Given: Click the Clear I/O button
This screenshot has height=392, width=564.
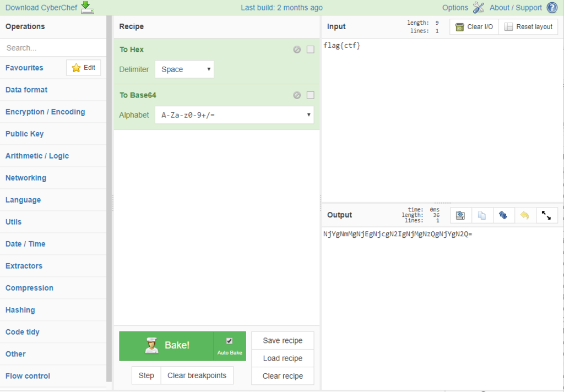Looking at the screenshot, I should [x=474, y=27].
